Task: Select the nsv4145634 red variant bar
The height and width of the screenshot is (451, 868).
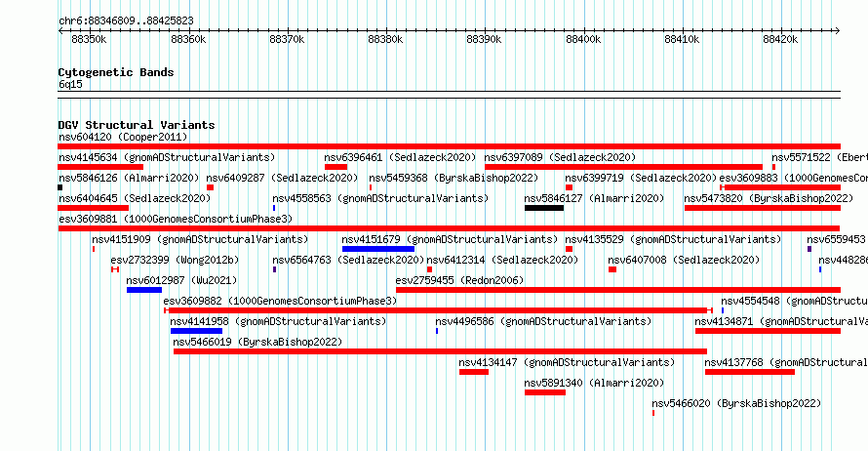Action: click(100, 167)
